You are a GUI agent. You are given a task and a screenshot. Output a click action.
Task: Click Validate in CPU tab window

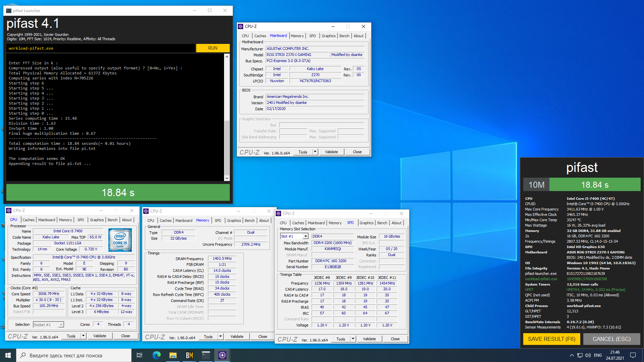click(100, 336)
